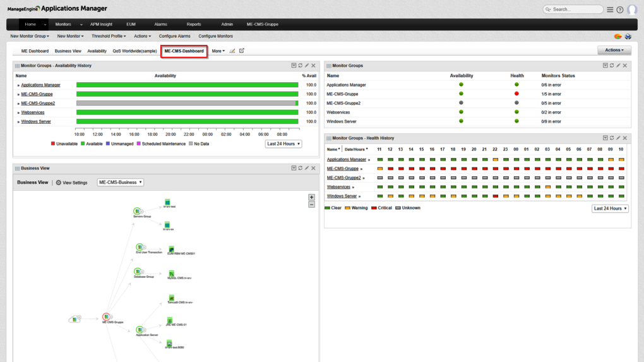Open the Alarms menu
644x362 pixels.
click(160, 25)
